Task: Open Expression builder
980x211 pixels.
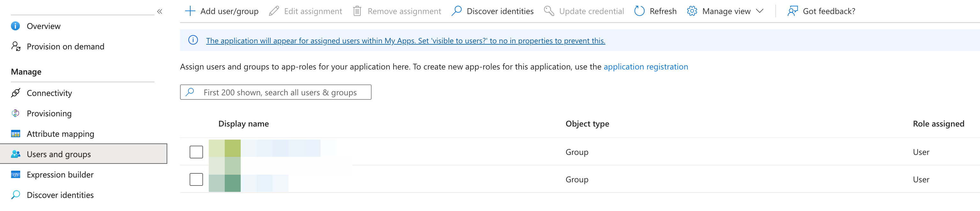Action: [60, 174]
